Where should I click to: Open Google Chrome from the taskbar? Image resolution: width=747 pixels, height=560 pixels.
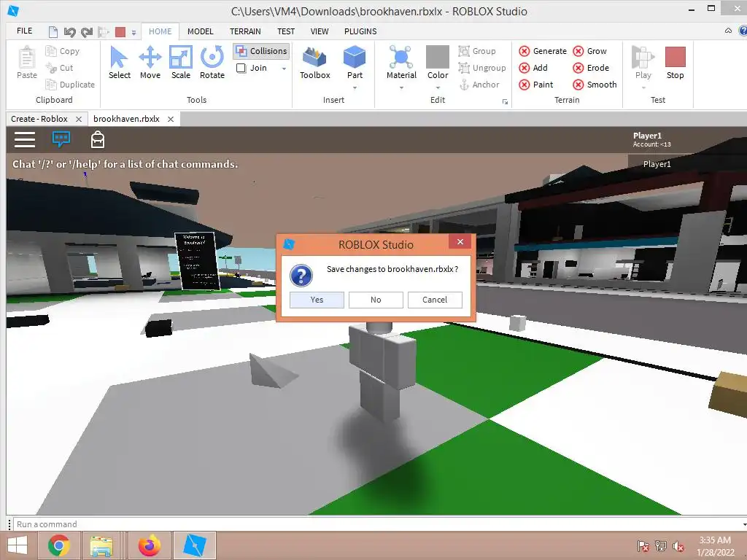coord(58,545)
